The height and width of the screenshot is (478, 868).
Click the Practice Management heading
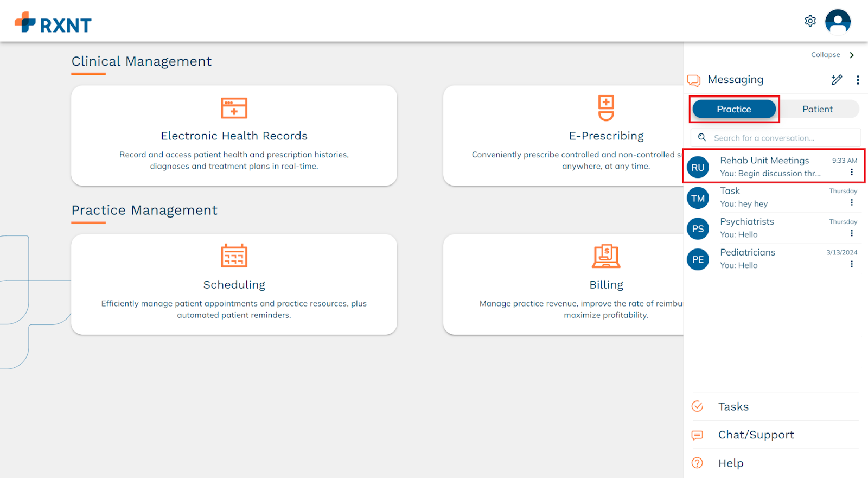point(144,210)
